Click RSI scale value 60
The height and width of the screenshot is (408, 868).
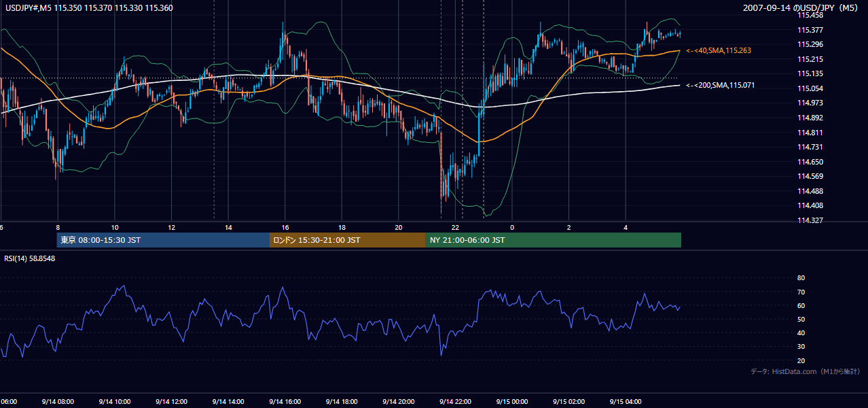[801, 305]
